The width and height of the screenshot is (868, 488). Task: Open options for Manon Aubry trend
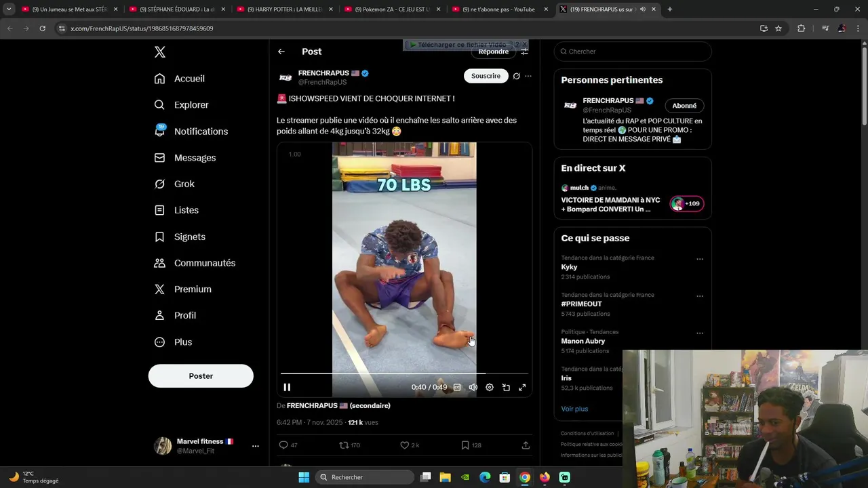coord(700,333)
